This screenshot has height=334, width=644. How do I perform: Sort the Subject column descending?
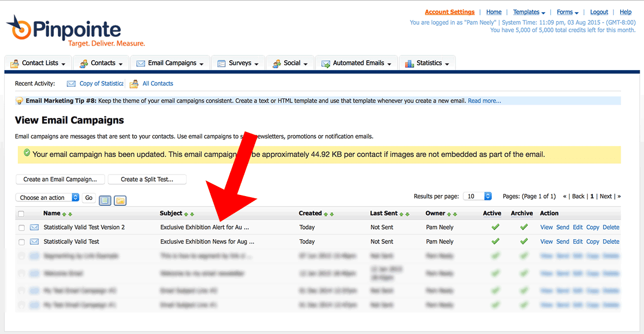[x=192, y=214]
